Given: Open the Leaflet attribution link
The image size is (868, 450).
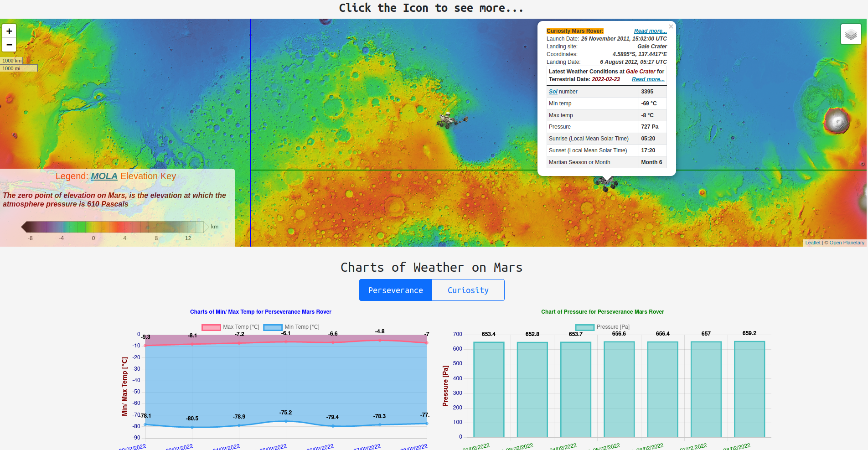Looking at the screenshot, I should 812,243.
